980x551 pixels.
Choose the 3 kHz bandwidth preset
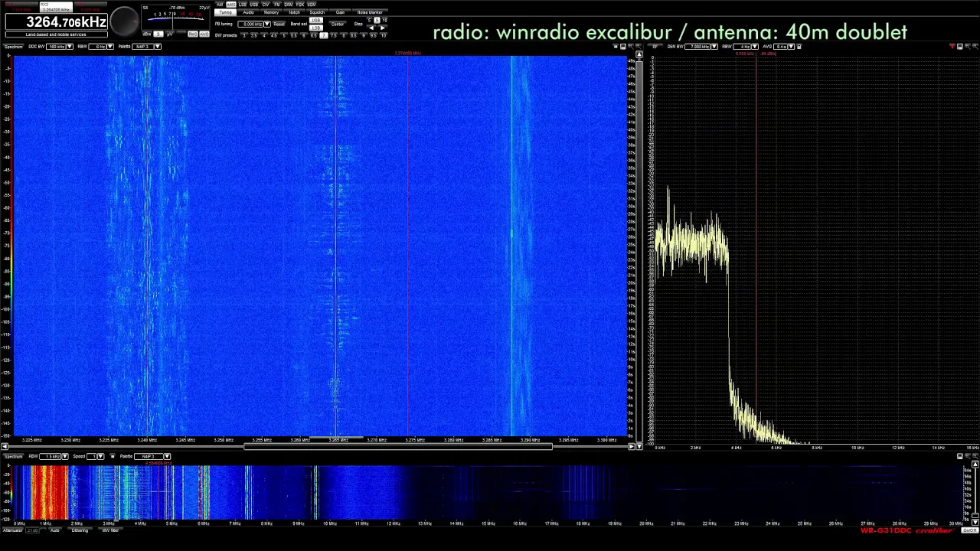(x=244, y=35)
